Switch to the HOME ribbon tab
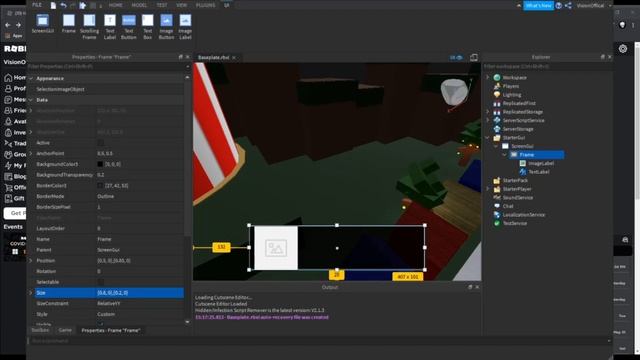640x360 pixels. point(116,5)
